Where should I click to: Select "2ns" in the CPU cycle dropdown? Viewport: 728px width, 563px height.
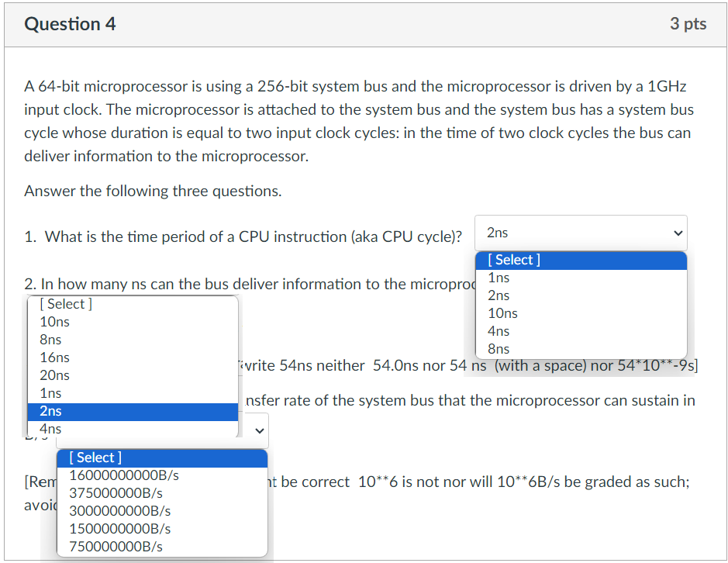499,295
